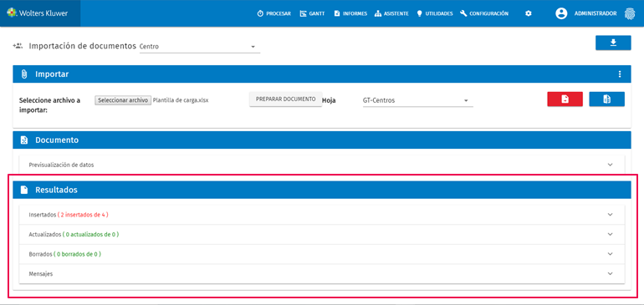This screenshot has width=644, height=305.
Task: Click the Resultados header title
Action: [56, 190]
